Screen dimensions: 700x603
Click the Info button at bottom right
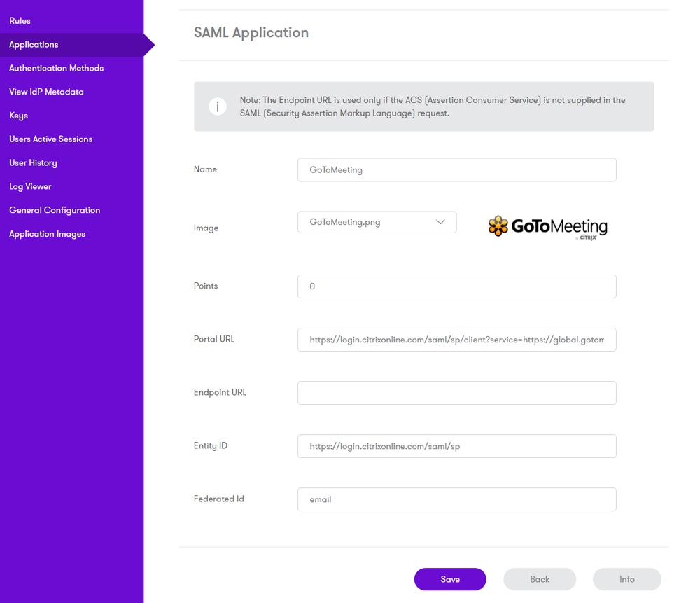point(626,579)
